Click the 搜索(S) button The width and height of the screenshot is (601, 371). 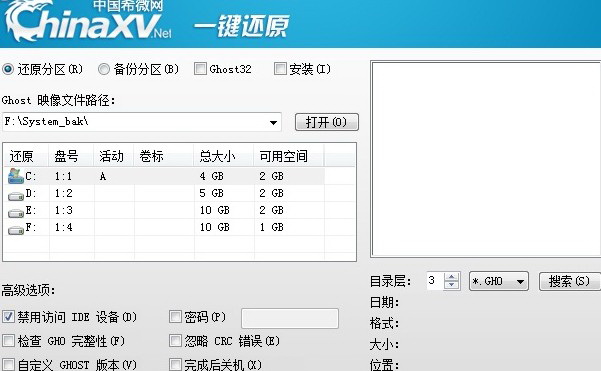coord(570,281)
